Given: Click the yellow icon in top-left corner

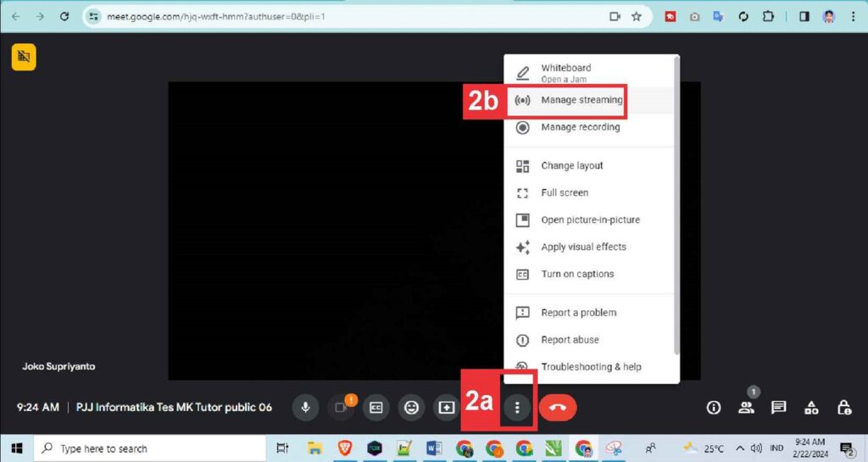Looking at the screenshot, I should [x=24, y=57].
